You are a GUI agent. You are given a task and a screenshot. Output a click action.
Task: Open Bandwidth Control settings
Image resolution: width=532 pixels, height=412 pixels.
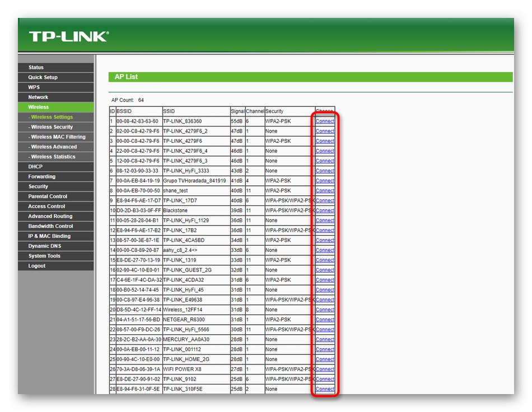tap(55, 226)
